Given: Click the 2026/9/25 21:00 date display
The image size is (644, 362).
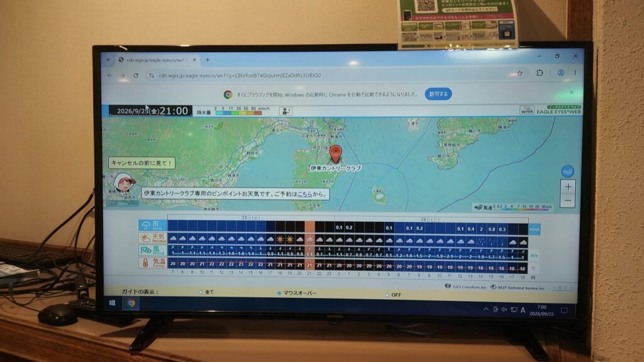Looking at the screenshot, I should tap(151, 111).
